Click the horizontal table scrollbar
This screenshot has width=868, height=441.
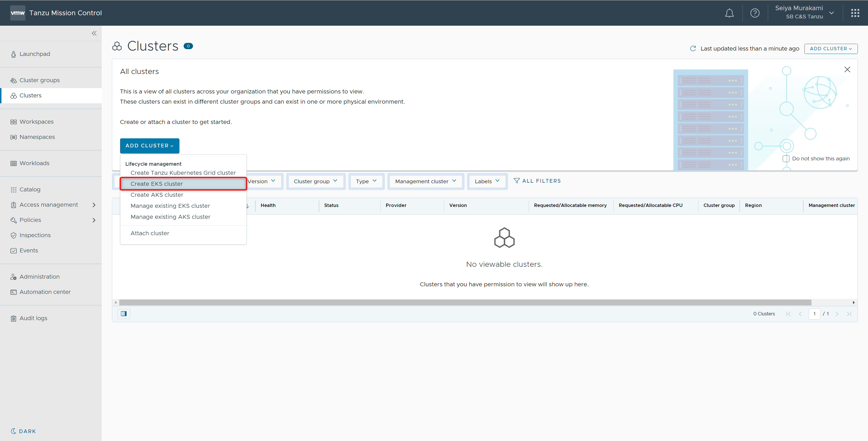tap(465, 302)
